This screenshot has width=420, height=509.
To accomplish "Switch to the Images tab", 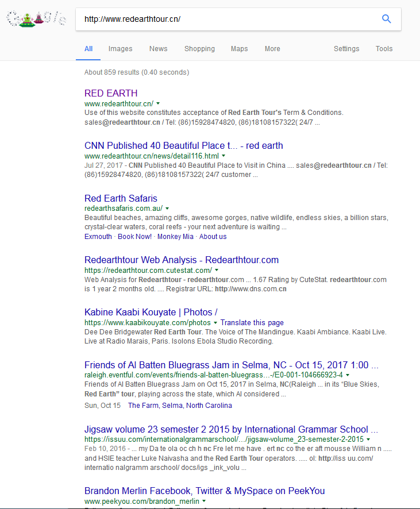I will coord(121,49).
